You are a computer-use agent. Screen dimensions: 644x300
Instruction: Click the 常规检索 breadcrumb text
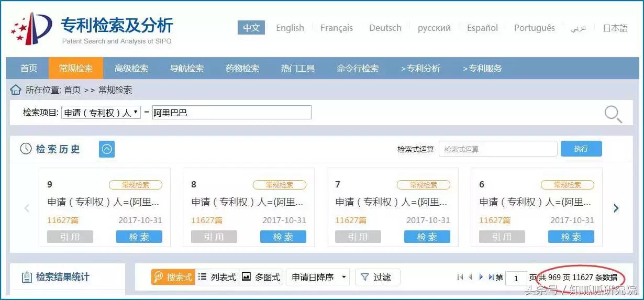115,90
